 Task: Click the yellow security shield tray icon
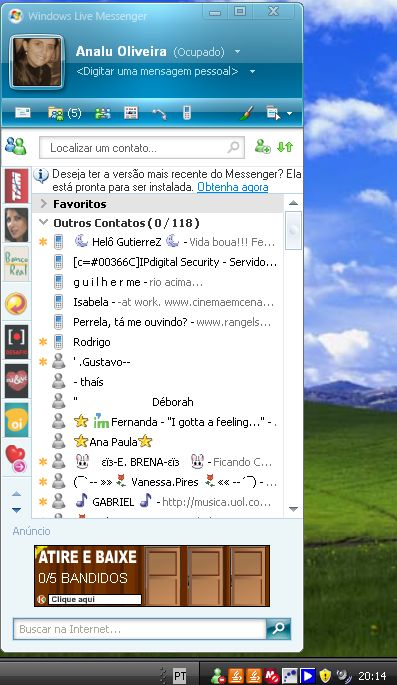(x=325, y=676)
